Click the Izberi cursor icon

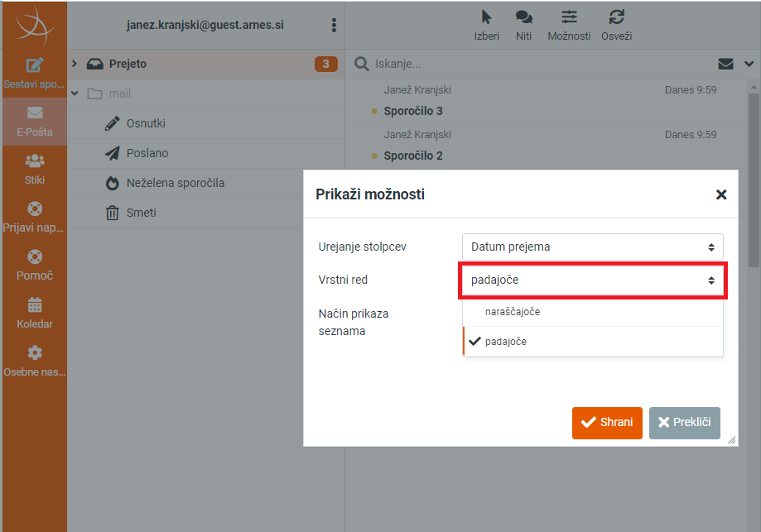pos(486,17)
